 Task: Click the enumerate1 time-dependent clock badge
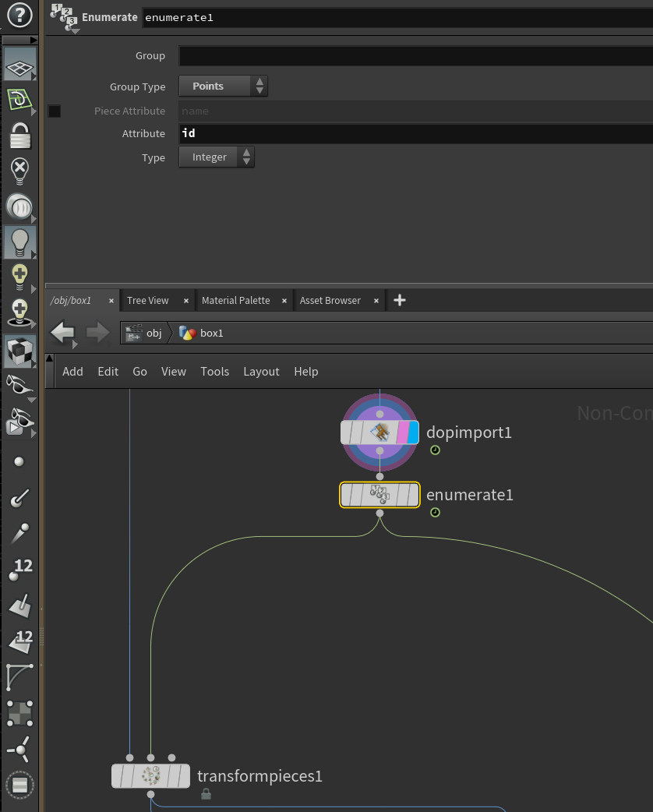click(x=435, y=512)
